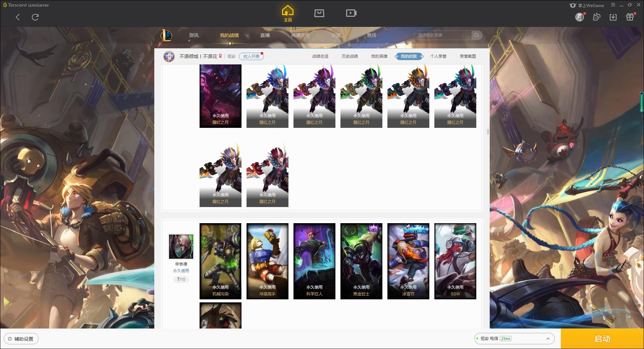Open the 主页 home icon
Screen dimensions: 644x349
coord(288,13)
